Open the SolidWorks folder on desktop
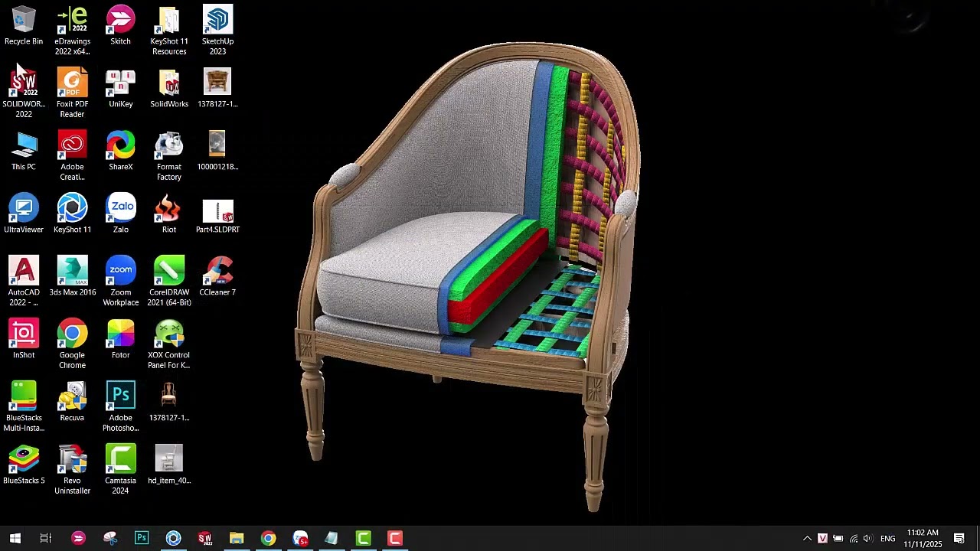Screen dimensions: 980x551 click(x=169, y=89)
